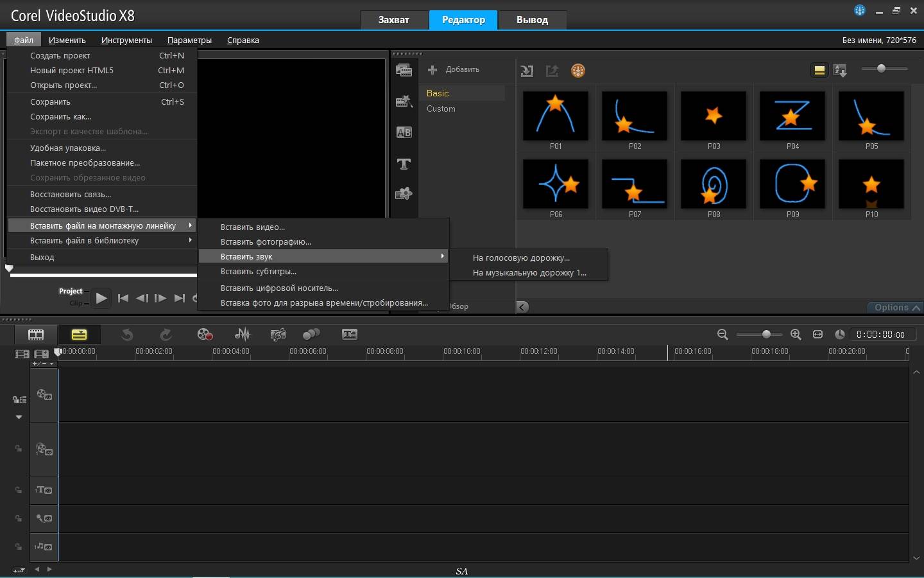Viewport: 924px width, 578px height.
Task: Click the export path icon in library toolbar
Action: pos(552,71)
